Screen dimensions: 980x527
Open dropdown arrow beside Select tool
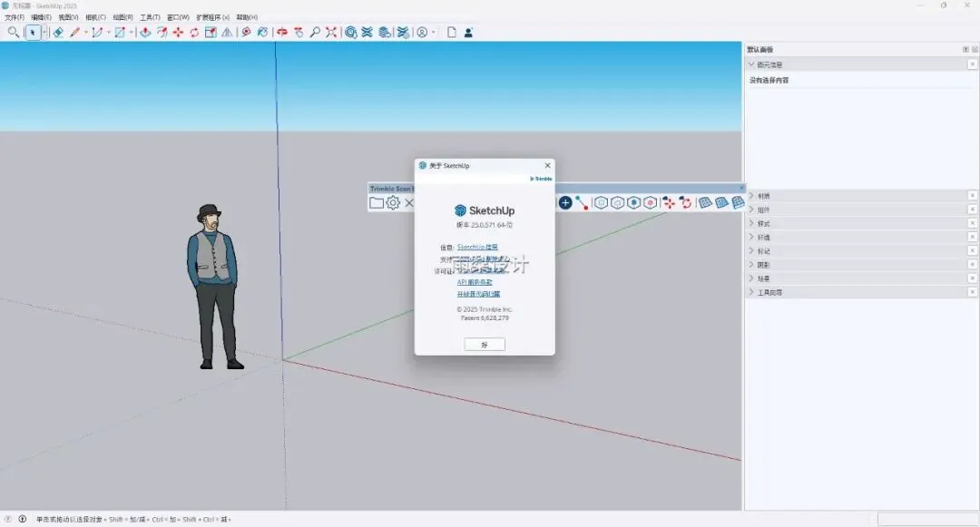point(44,33)
